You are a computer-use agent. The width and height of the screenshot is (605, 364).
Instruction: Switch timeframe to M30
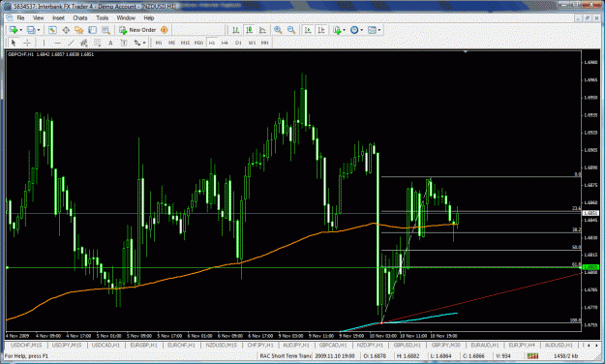[198, 43]
